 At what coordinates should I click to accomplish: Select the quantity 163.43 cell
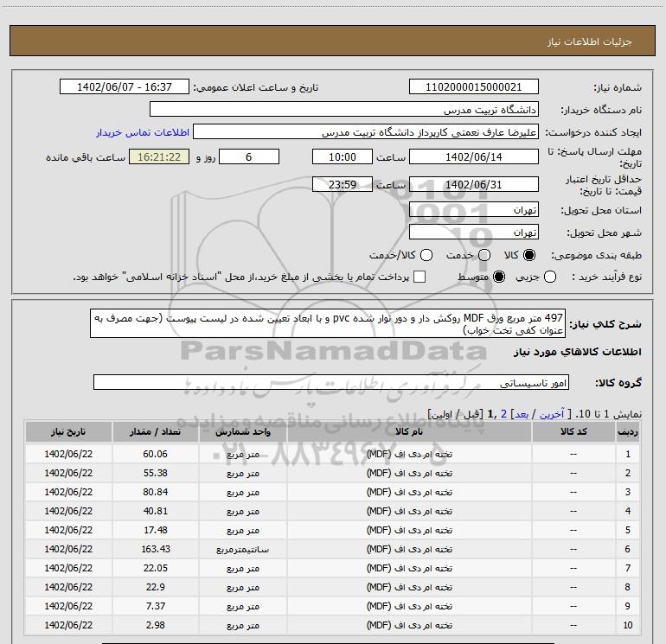[x=156, y=549]
